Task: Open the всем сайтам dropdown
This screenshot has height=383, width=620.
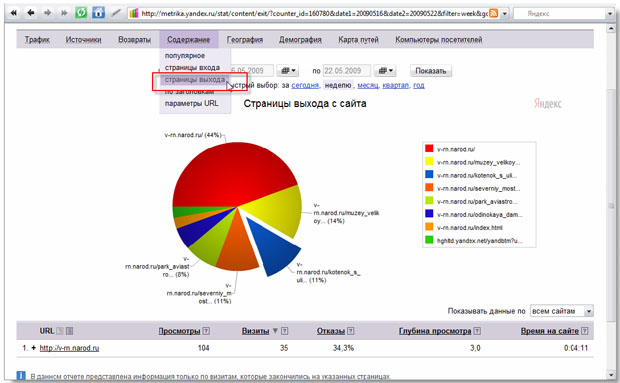Action: click(x=561, y=311)
